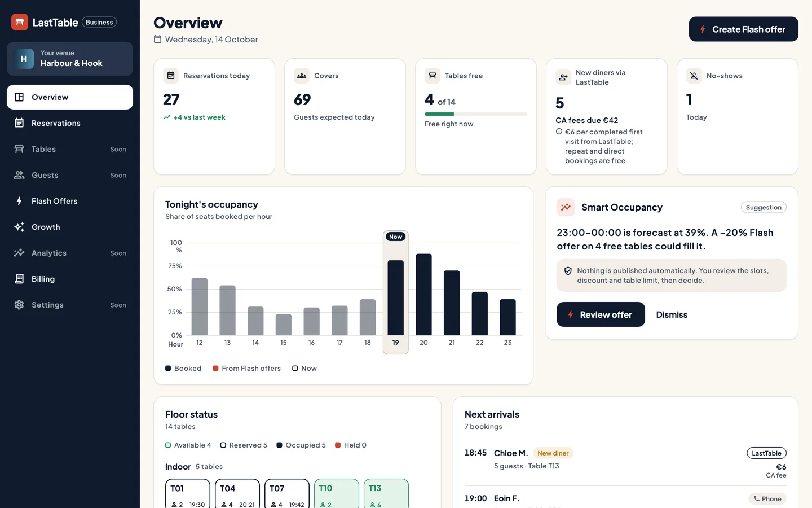Open Eoin F. 19:00 booking
812x508 pixels.
coord(625,498)
